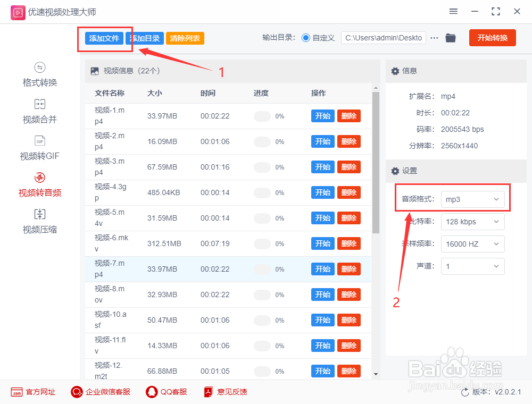This screenshot has height=404, width=532.
Task: Click the 视频转GIF sidebar icon
Action: point(39,148)
